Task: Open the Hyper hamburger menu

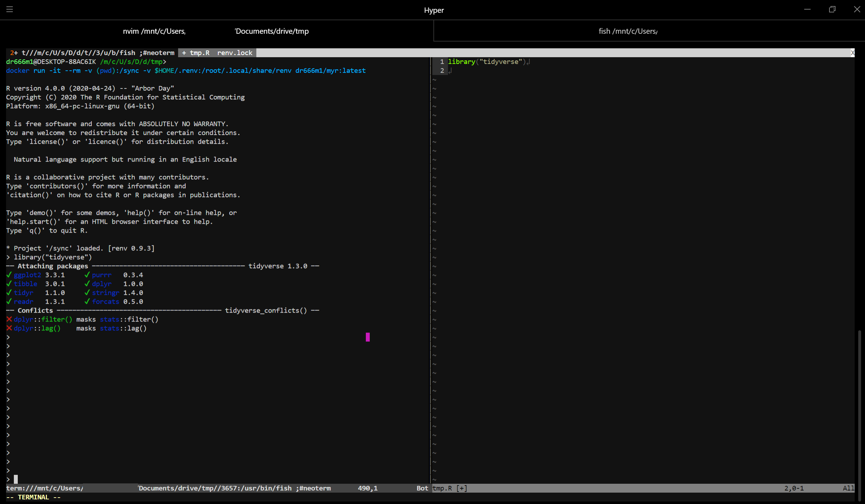Action: 10,10
